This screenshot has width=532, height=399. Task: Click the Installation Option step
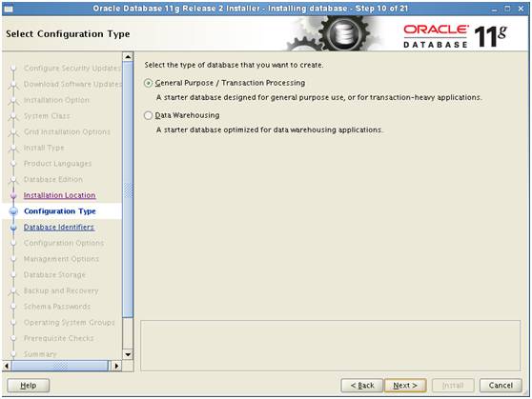(x=56, y=100)
